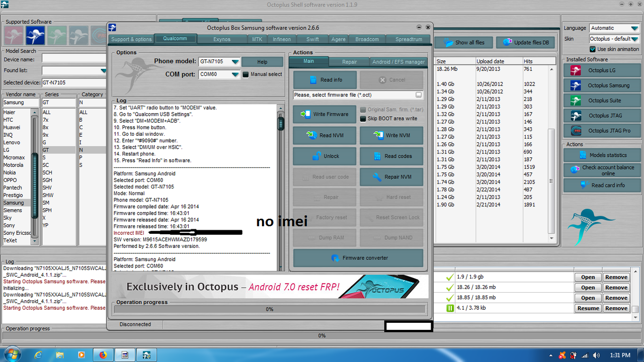Open the Android / EFS manager tab
This screenshot has height=362, width=644.
coord(398,62)
